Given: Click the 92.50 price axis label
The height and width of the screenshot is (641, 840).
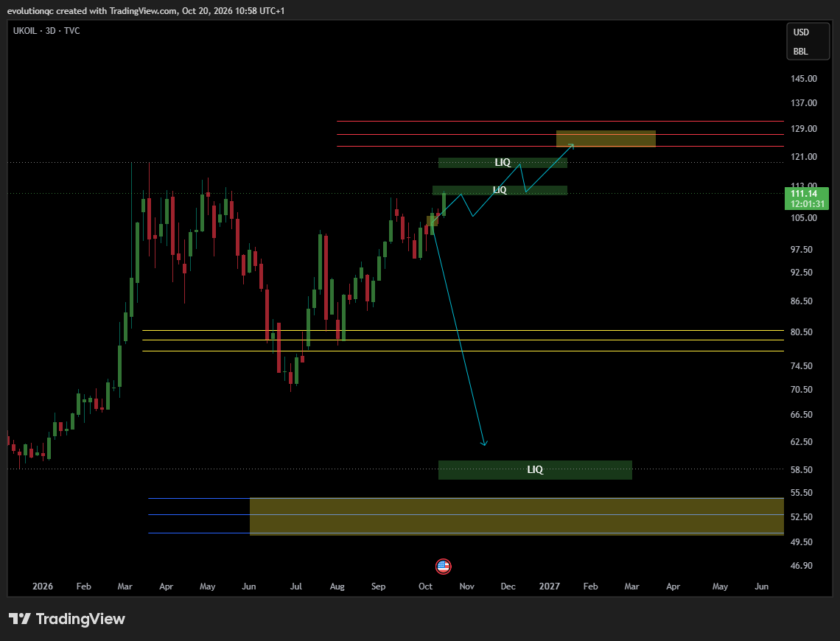Looking at the screenshot, I should pos(802,273).
